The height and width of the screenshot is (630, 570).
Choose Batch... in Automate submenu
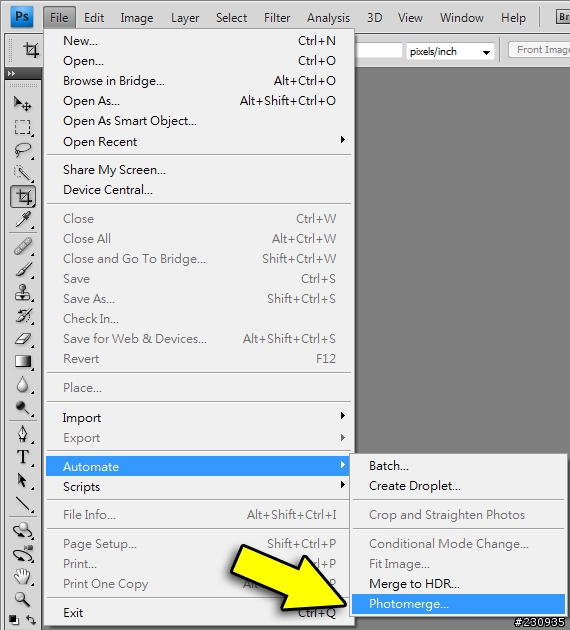pyautogui.click(x=458, y=466)
